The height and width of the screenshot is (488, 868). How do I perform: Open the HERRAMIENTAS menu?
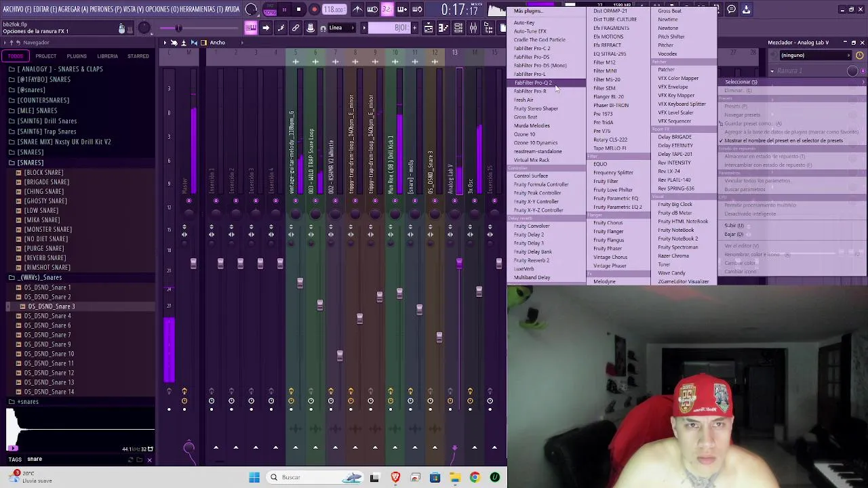point(201,9)
